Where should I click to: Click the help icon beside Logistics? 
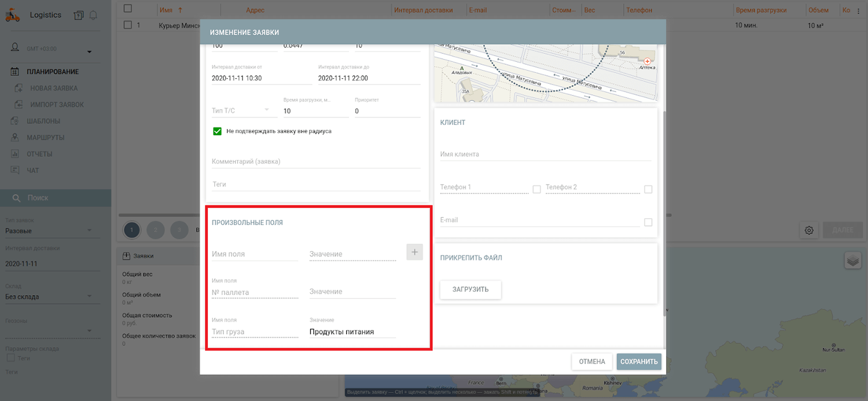(x=79, y=16)
